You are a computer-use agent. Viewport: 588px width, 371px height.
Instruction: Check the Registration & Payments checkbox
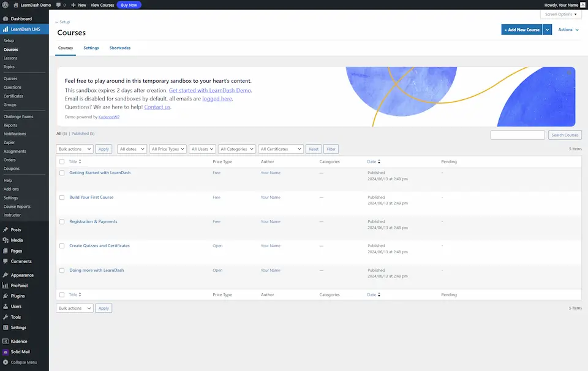[x=62, y=222]
